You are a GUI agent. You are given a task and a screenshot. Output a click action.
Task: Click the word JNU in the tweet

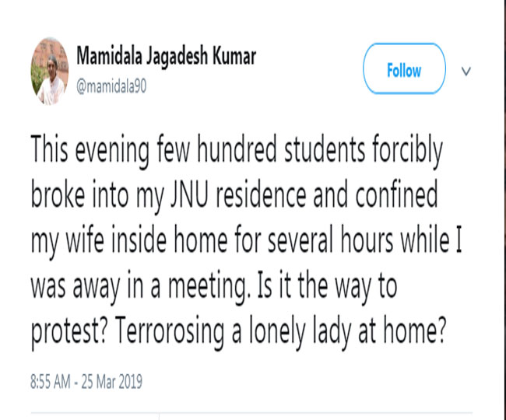[x=188, y=196]
